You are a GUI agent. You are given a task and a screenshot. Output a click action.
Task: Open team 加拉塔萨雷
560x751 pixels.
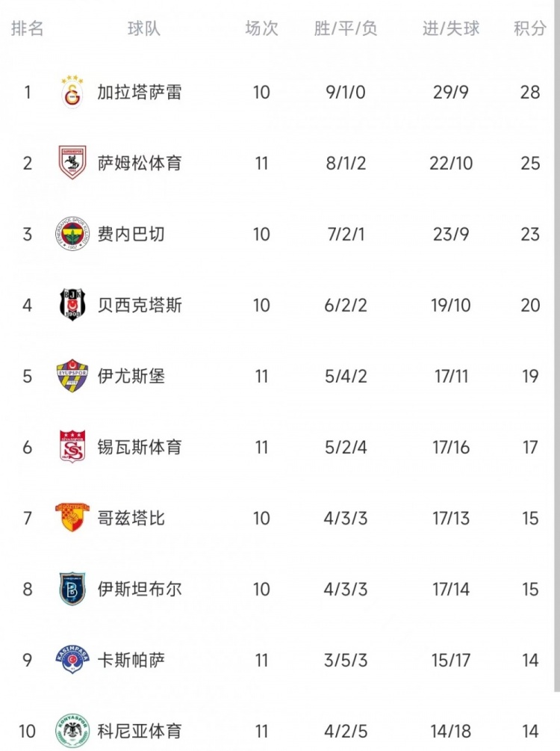pyautogui.click(x=140, y=92)
